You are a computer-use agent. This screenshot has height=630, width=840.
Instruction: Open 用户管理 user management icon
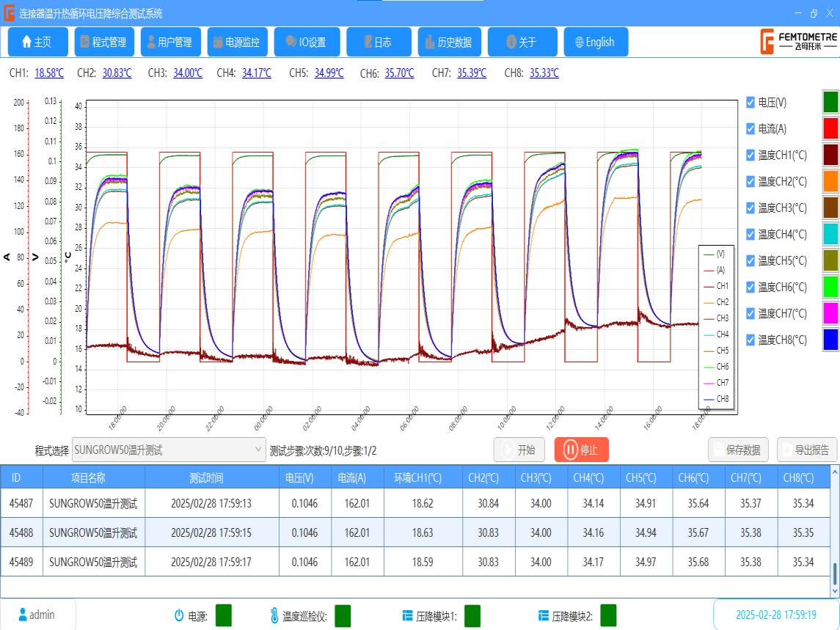coord(151,43)
